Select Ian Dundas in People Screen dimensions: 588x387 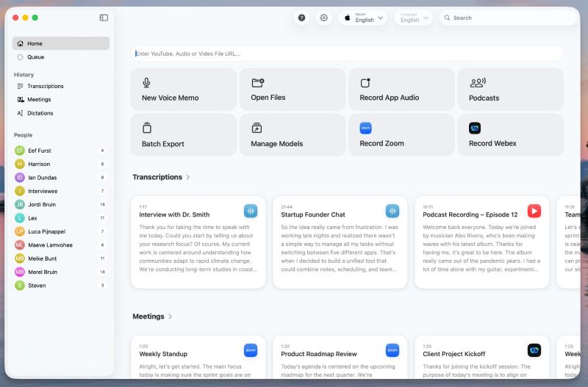tap(61, 178)
